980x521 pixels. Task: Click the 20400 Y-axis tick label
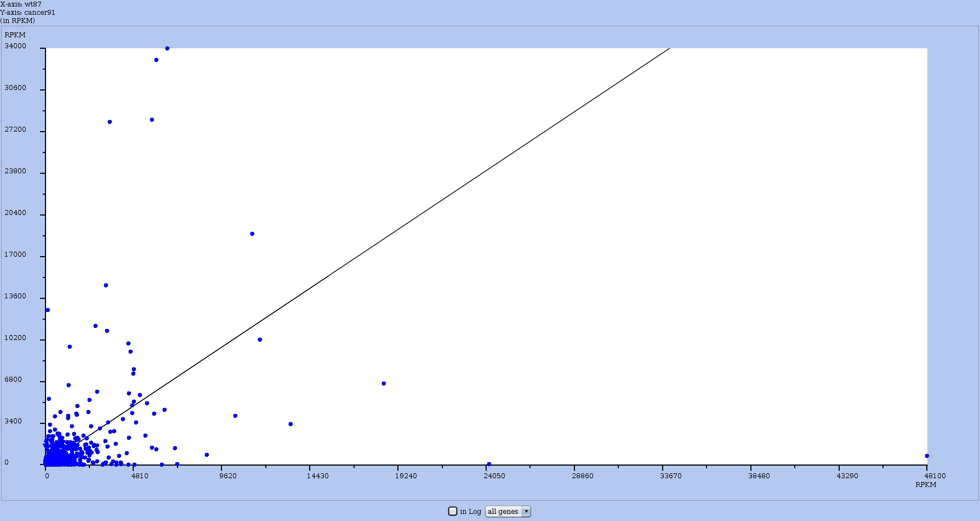click(x=15, y=213)
